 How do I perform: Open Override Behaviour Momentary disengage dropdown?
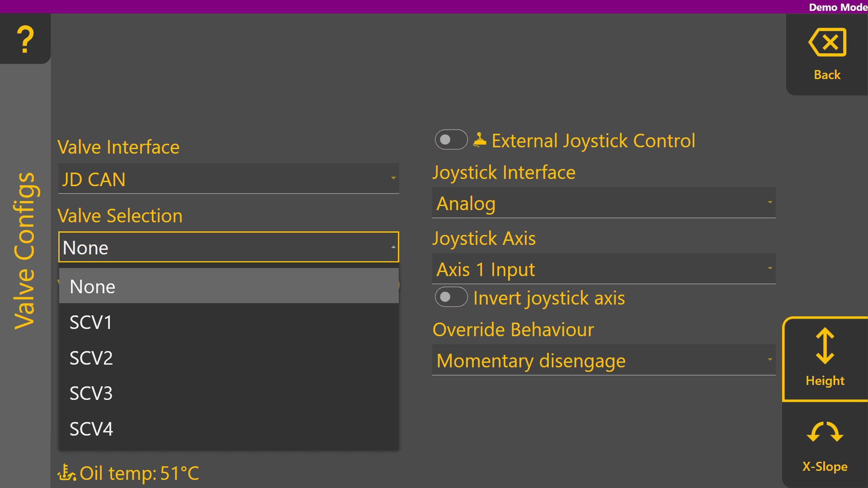point(604,360)
